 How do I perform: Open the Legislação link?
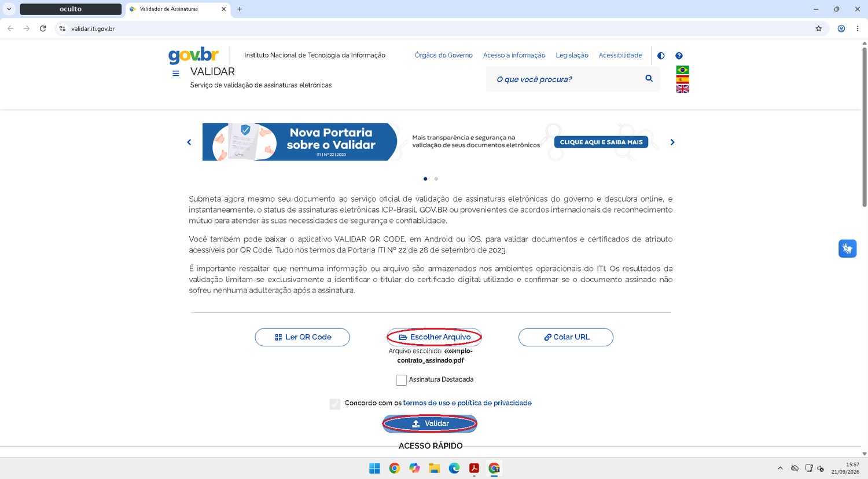[572, 56]
